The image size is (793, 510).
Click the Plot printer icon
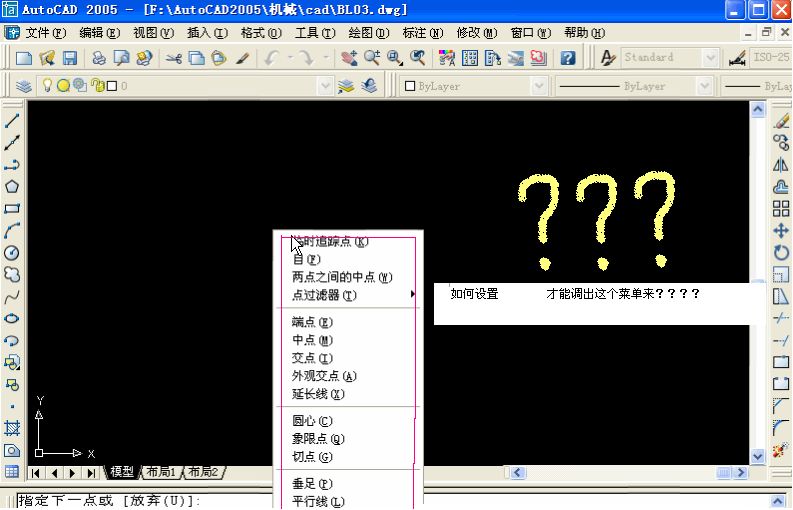pyautogui.click(x=99, y=58)
